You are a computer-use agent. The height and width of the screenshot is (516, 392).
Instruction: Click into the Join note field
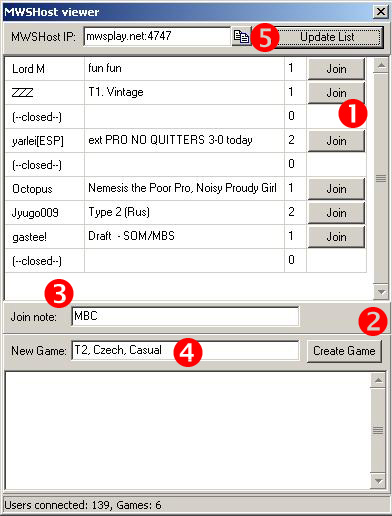pyautogui.click(x=185, y=316)
